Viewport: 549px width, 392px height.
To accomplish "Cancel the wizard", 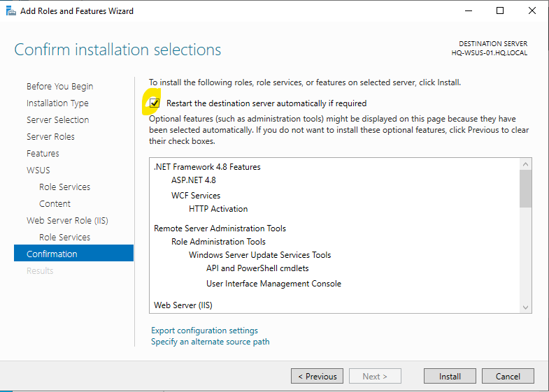I will pos(508,376).
